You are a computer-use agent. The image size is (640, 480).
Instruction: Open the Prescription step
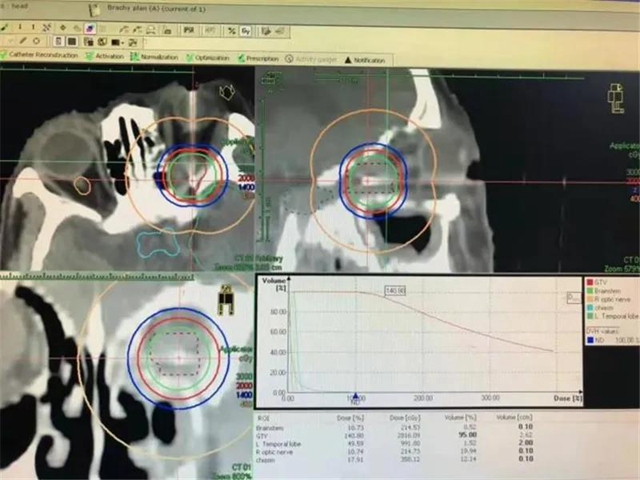pyautogui.click(x=258, y=58)
